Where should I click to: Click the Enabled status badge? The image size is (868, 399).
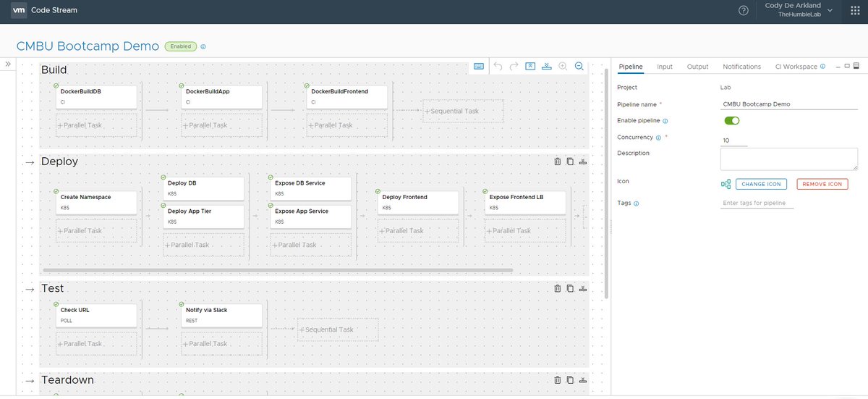(x=181, y=46)
